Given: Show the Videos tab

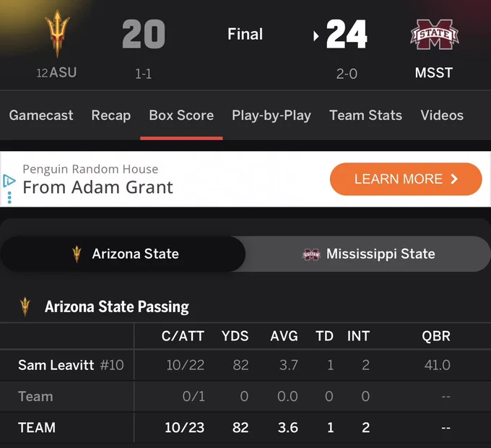Looking at the screenshot, I should click(442, 116).
